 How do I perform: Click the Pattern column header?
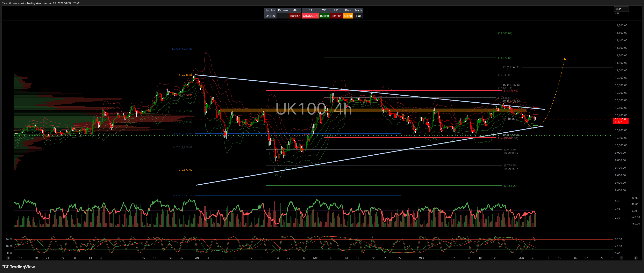(x=283, y=10)
